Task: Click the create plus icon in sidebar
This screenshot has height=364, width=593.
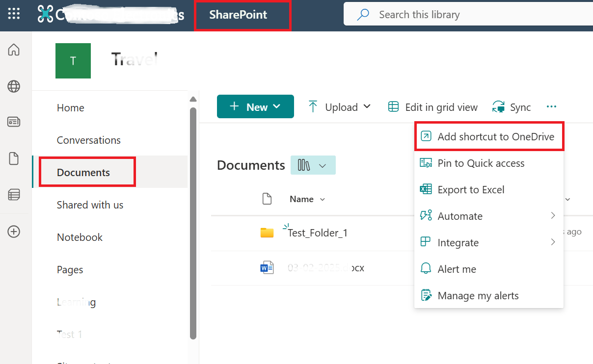Action: [x=14, y=231]
